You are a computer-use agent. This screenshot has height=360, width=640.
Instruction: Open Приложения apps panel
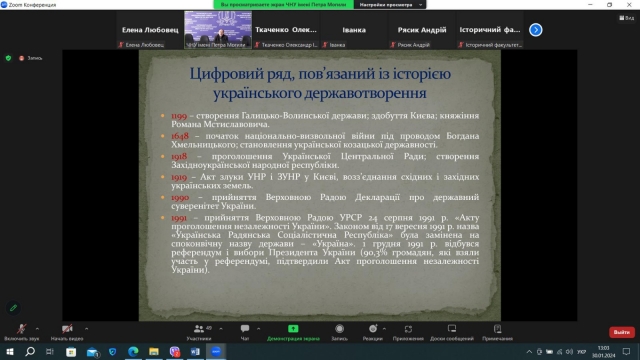(x=408, y=332)
